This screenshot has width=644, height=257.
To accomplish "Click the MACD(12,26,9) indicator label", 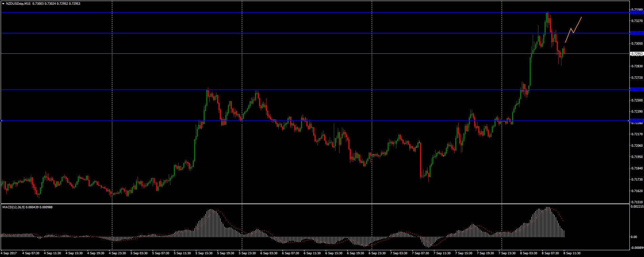I will coord(13,207).
